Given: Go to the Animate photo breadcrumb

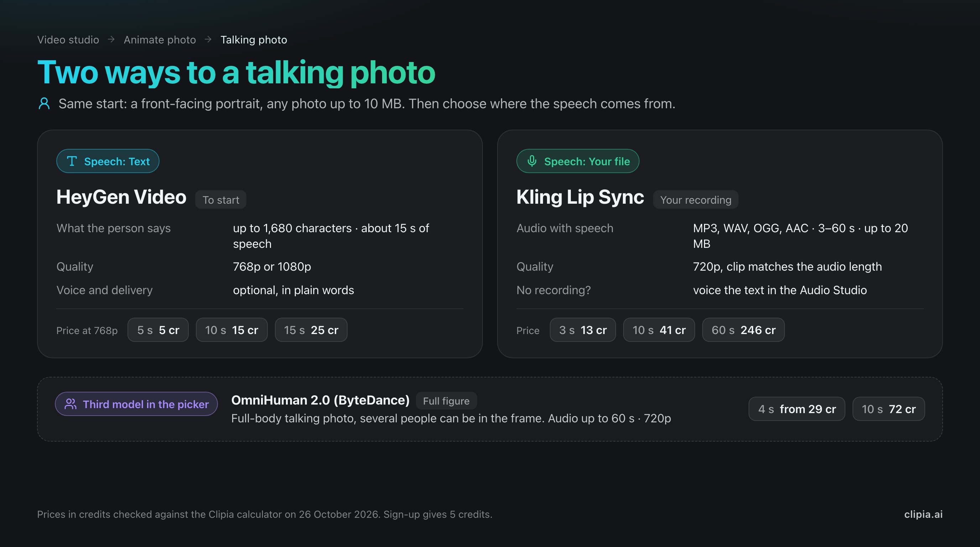Looking at the screenshot, I should pyautogui.click(x=160, y=40).
